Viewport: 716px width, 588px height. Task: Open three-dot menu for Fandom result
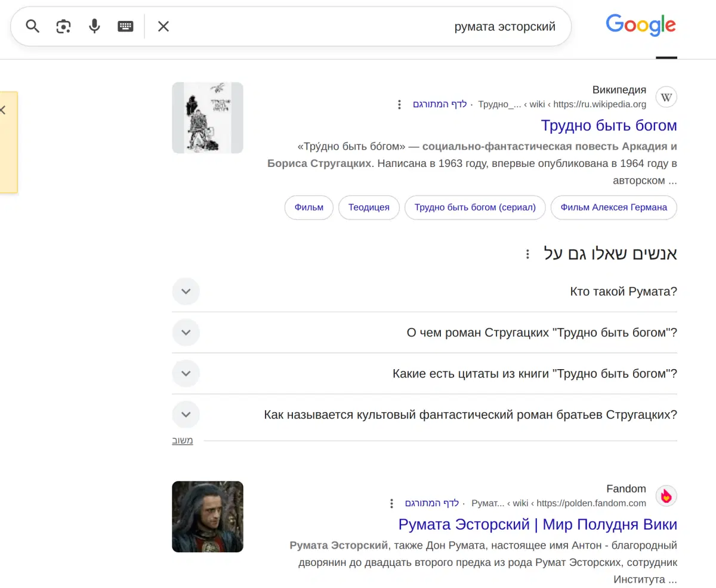pyautogui.click(x=391, y=503)
